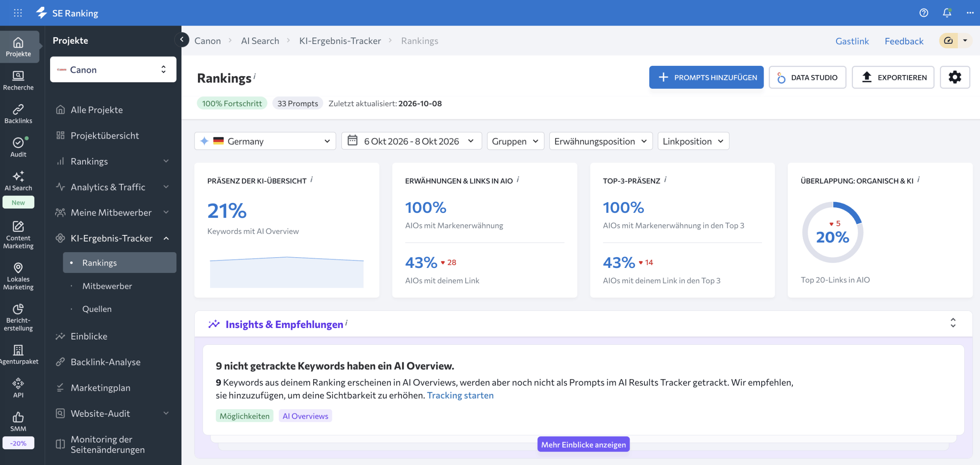The height and width of the screenshot is (465, 980).
Task: Open the date range picker 6 Okt 2026 - 8 Okt 2026
Action: coord(412,141)
